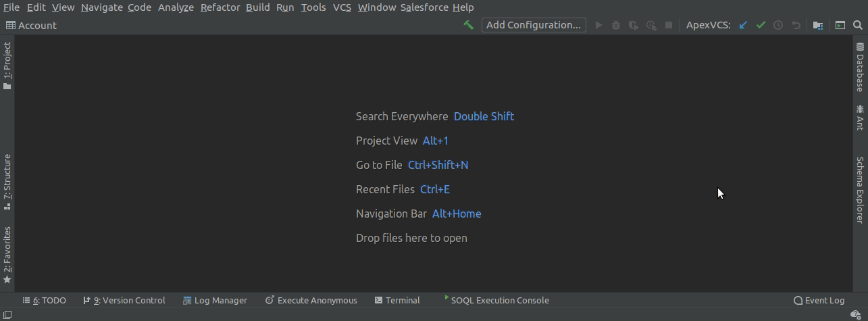Open the Add Configuration dropdown
868x321 pixels.
point(534,25)
